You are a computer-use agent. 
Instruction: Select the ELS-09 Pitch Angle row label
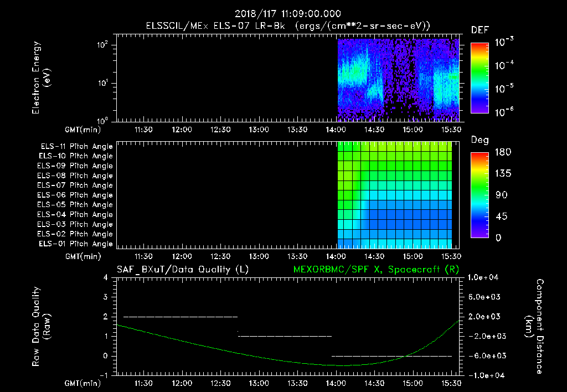click(x=75, y=166)
